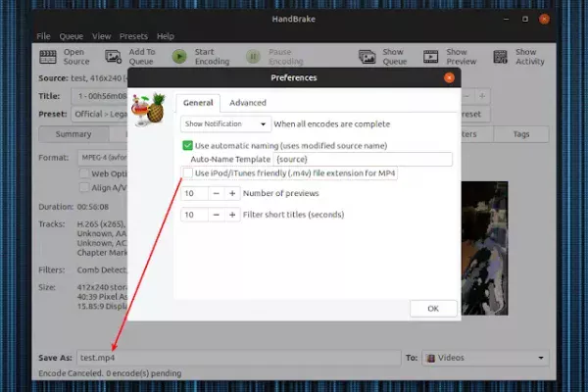Enable iPod/iTunes friendly .m4v extension checkbox
The height and width of the screenshot is (392, 588).
(187, 172)
